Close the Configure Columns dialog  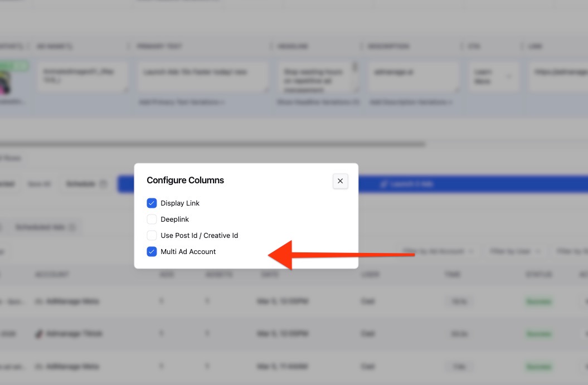(340, 181)
